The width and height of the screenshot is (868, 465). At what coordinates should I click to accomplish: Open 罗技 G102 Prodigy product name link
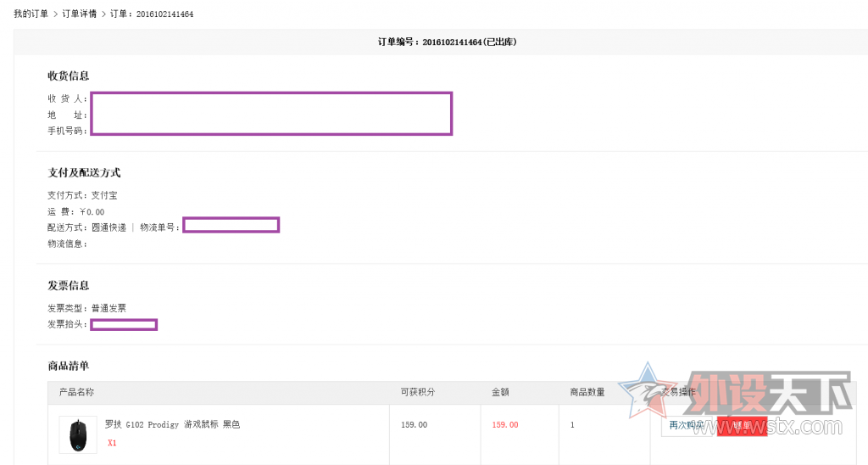172,424
